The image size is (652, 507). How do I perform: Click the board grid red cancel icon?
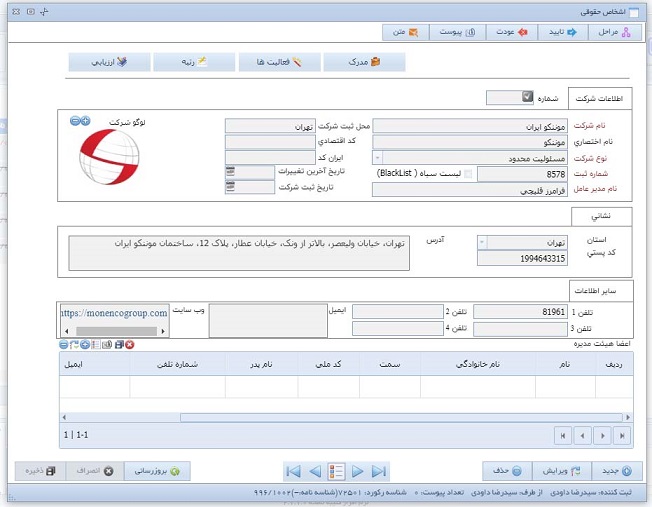pyautogui.click(x=130, y=345)
